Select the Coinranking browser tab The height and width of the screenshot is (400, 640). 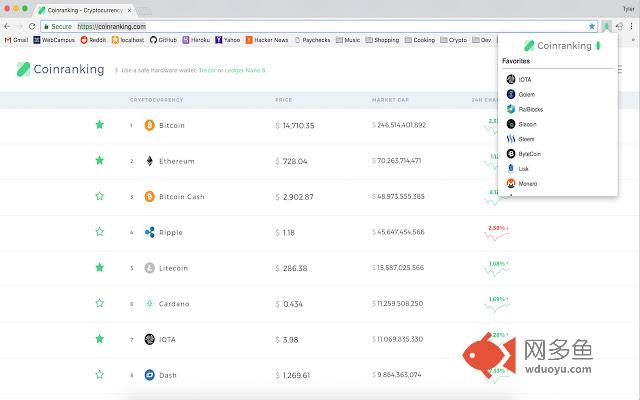pos(84,10)
